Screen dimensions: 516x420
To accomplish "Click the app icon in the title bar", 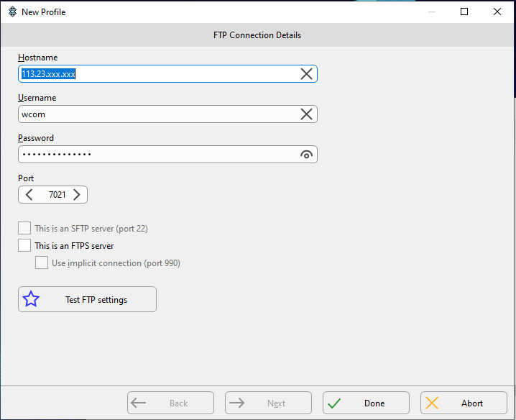I will pyautogui.click(x=12, y=12).
